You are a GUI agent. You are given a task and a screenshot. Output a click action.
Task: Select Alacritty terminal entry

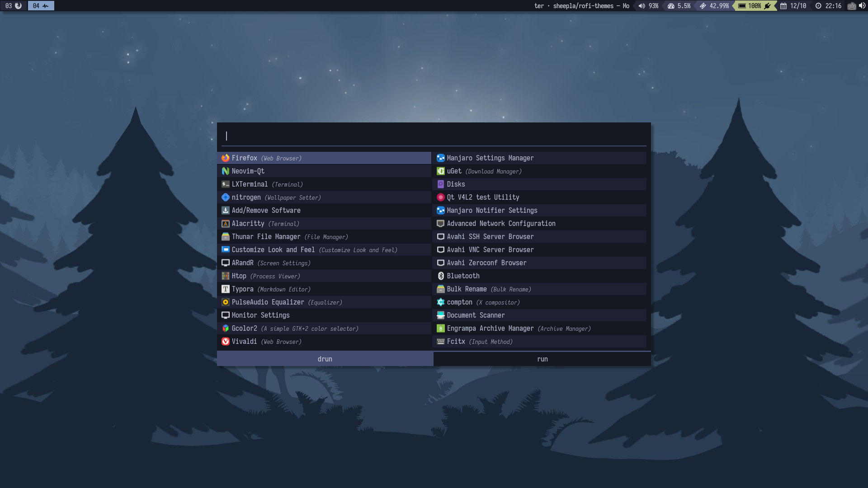pyautogui.click(x=248, y=224)
